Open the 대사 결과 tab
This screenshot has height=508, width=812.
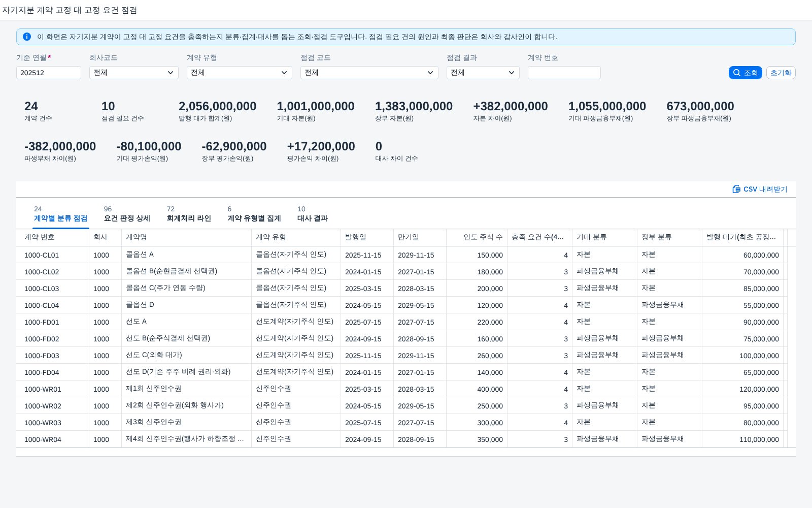coord(313,214)
